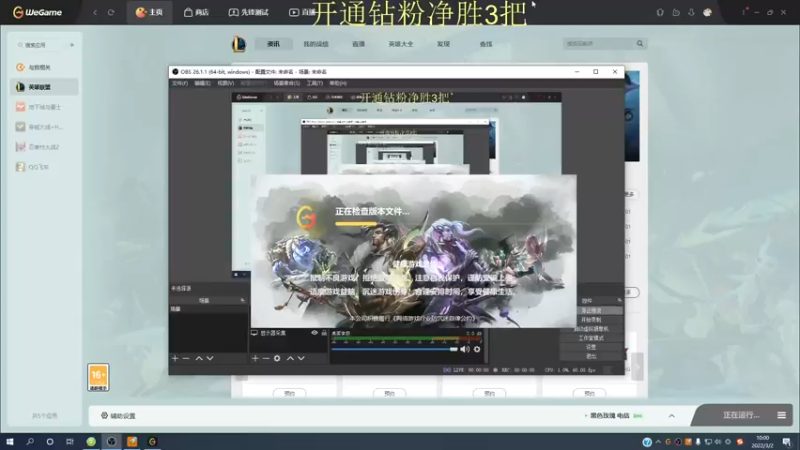
Task: Open the OBS 场景集合 menu
Action: 287,83
